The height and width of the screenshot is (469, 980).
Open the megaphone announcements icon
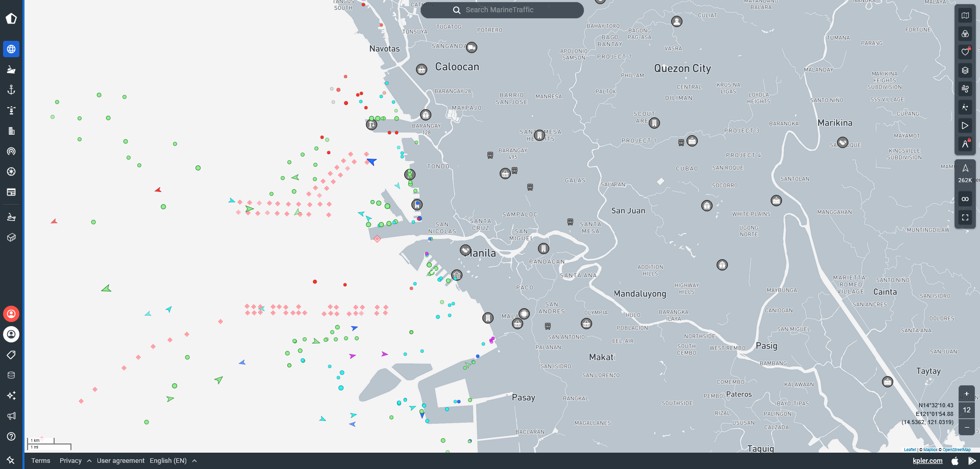point(11,416)
